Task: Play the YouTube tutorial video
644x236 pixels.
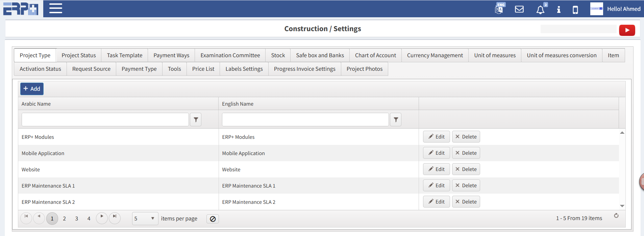Action: (x=627, y=30)
